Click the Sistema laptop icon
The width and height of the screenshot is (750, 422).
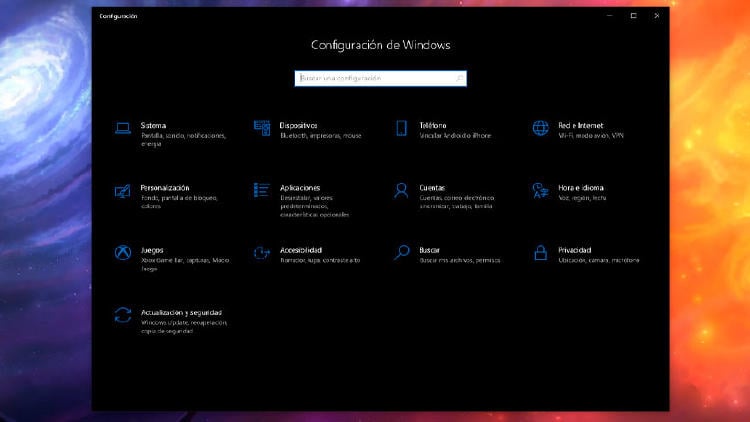(122, 128)
